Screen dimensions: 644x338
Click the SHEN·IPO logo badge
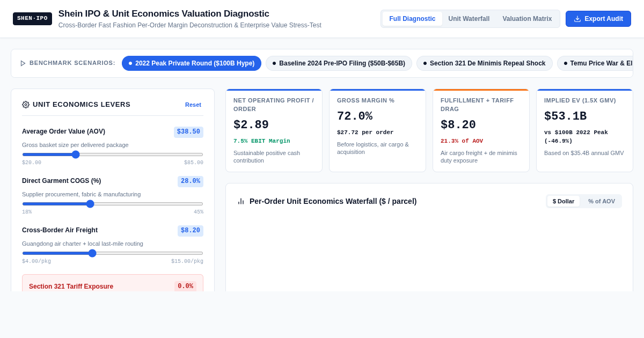click(x=32, y=19)
